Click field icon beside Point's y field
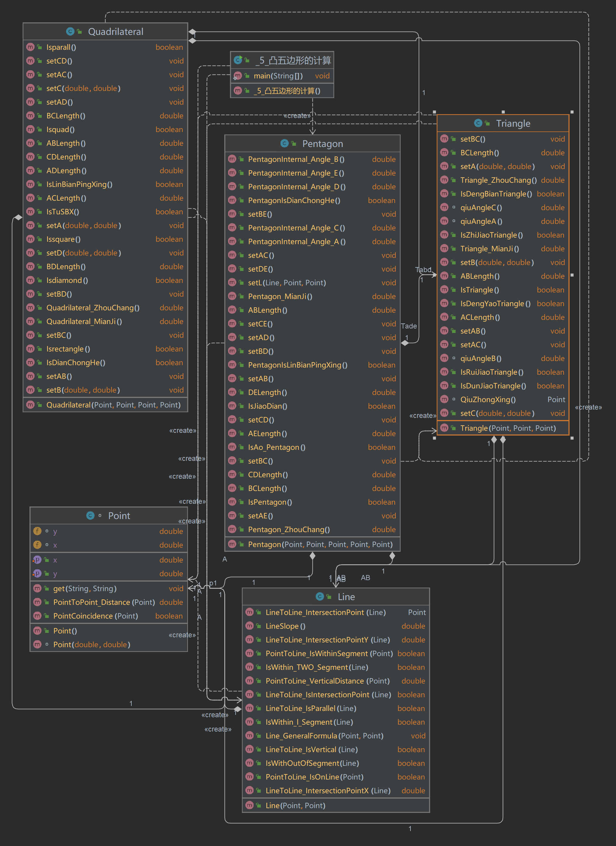Screen dimensions: 616x846 tap(37, 531)
